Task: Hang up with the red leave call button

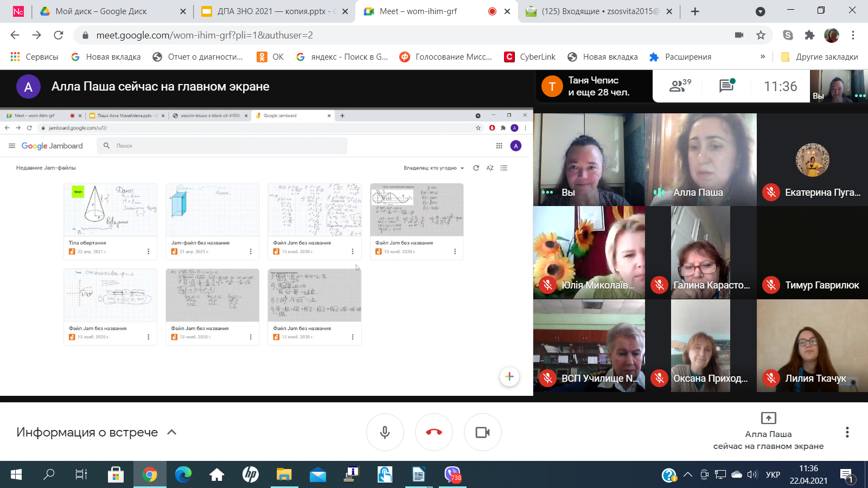Action: (433, 432)
